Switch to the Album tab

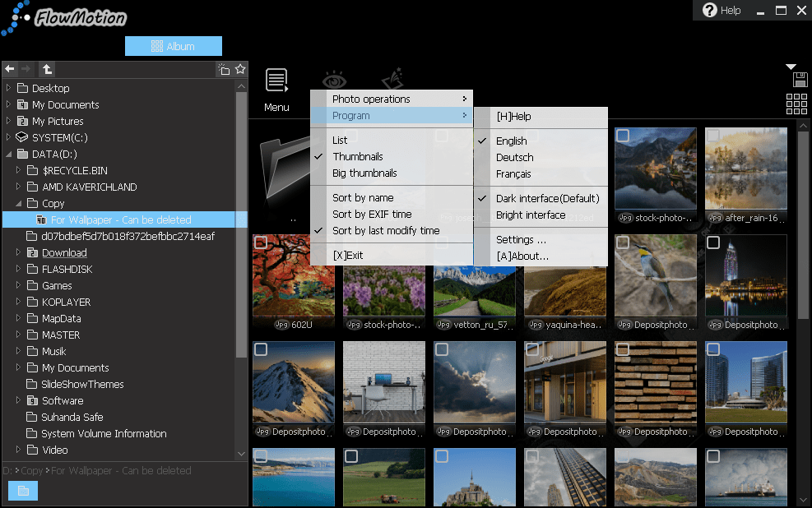[x=174, y=46]
